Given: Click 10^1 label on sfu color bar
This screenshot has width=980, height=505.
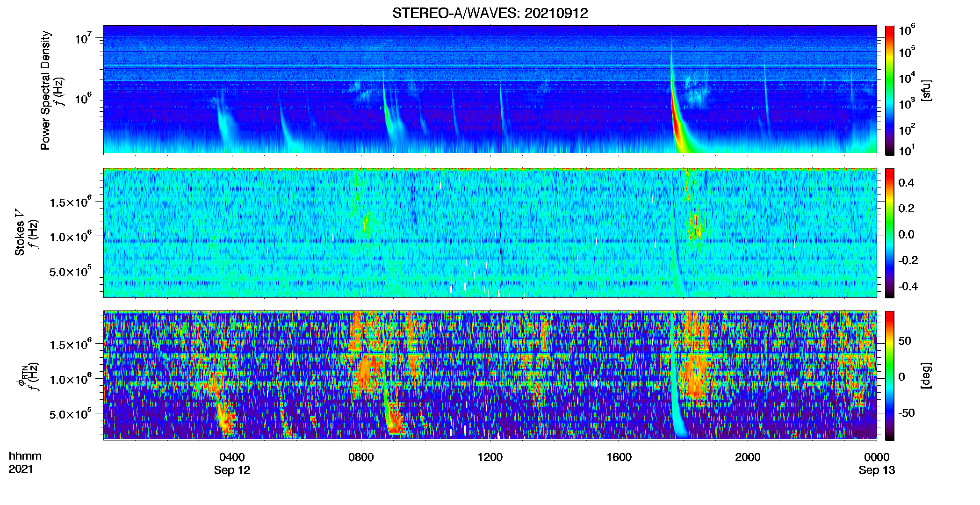Looking at the screenshot, I should (x=907, y=150).
